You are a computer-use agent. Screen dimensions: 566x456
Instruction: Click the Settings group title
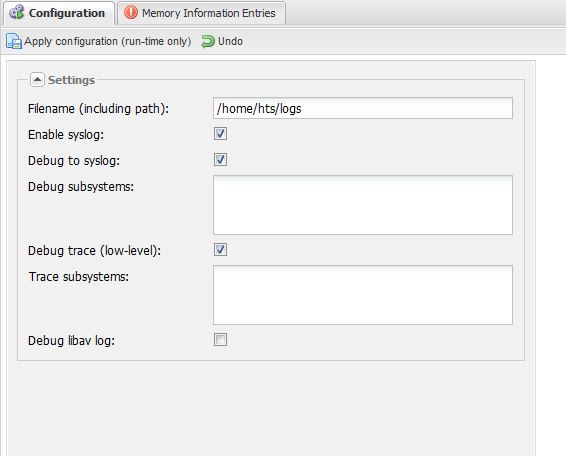(71, 80)
